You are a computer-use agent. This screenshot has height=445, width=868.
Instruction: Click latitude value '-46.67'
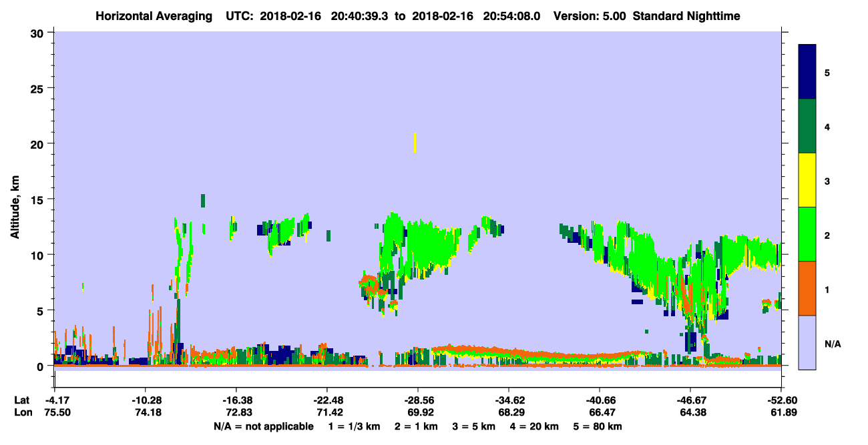pyautogui.click(x=690, y=400)
